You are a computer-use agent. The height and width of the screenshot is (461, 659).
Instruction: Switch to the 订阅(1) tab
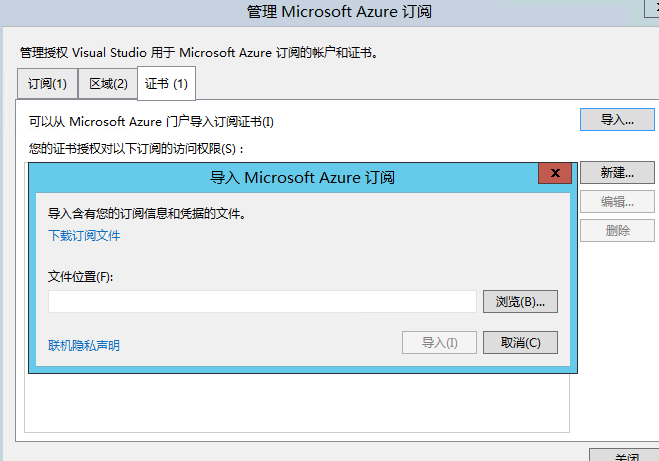[47, 84]
